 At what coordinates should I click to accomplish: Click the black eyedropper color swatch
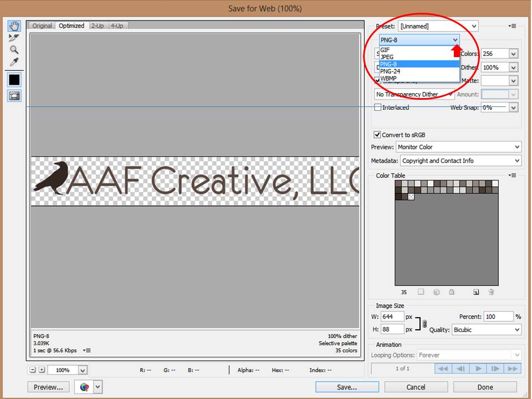click(14, 80)
